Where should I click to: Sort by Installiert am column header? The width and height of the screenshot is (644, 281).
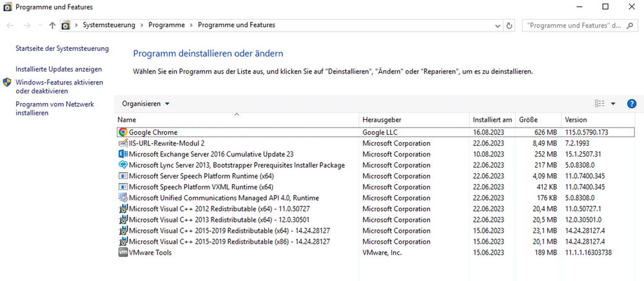(x=493, y=120)
